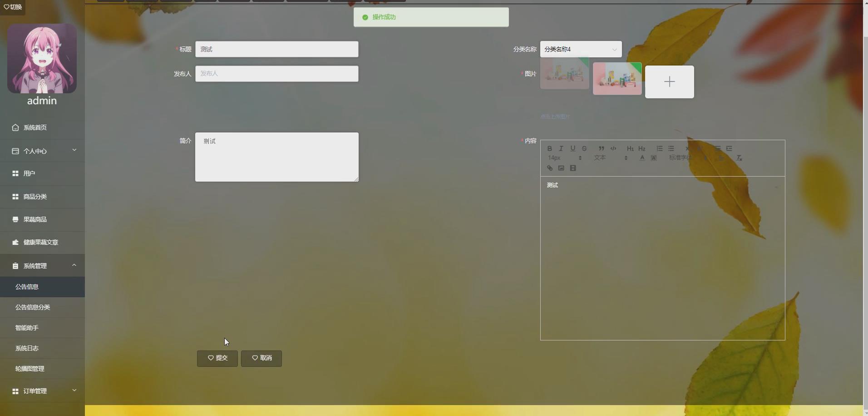Open the 分类名称 category dropdown
This screenshot has height=416, width=868.
pyautogui.click(x=581, y=49)
